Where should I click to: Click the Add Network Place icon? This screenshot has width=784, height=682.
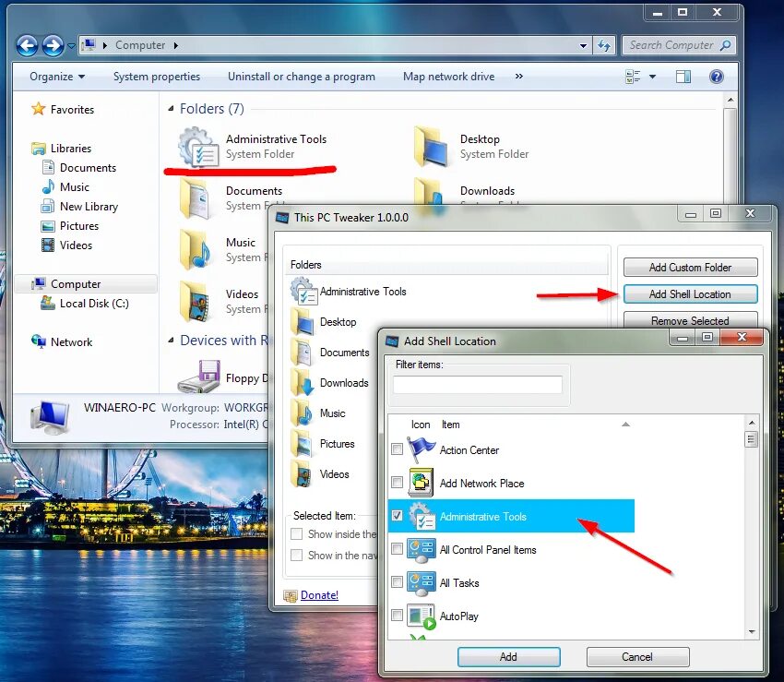[x=421, y=483]
